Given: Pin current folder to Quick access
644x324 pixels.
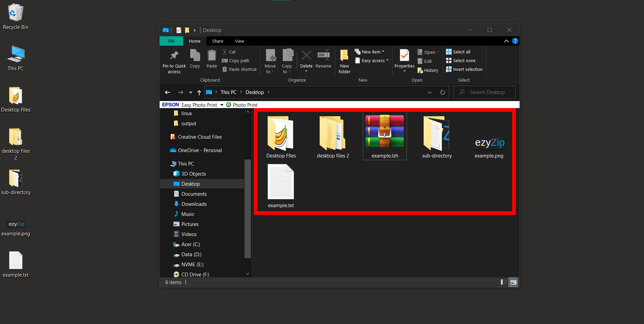Looking at the screenshot, I should pyautogui.click(x=174, y=61).
